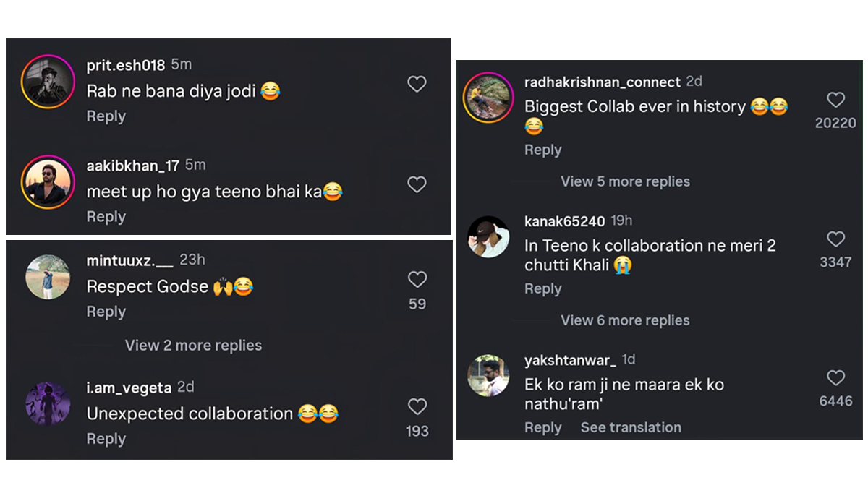Image resolution: width=868 pixels, height=488 pixels.
Task: Tap the heart on kanak65240's comment
Action: [x=835, y=239]
